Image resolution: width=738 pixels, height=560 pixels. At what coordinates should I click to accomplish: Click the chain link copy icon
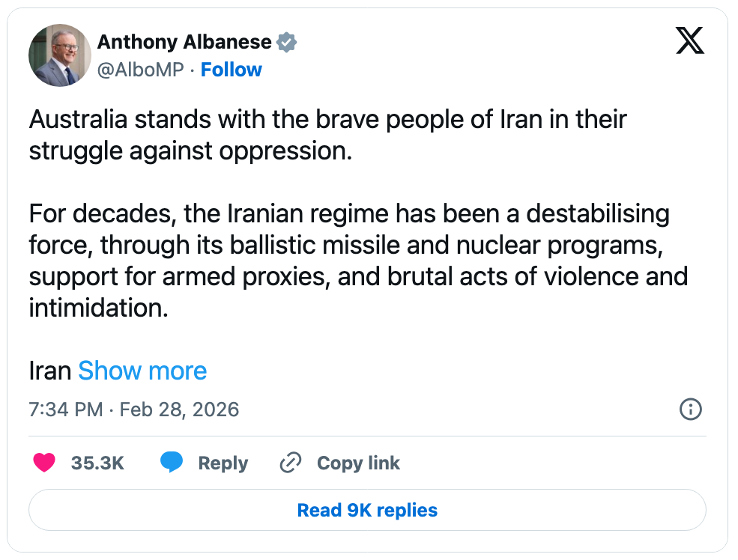[290, 463]
